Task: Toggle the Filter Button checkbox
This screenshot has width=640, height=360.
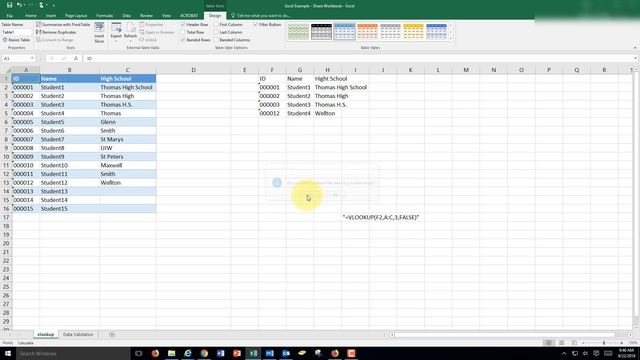Action: (256, 24)
